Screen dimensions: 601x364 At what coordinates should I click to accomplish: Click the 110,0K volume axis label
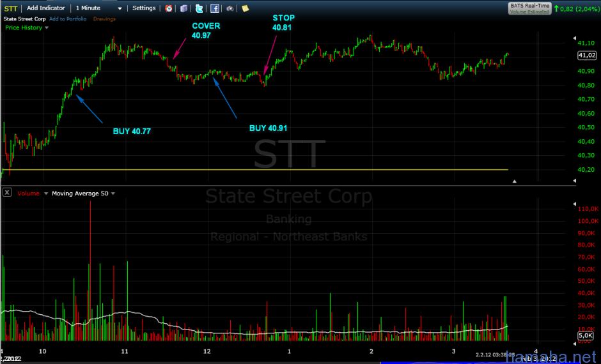(x=588, y=209)
